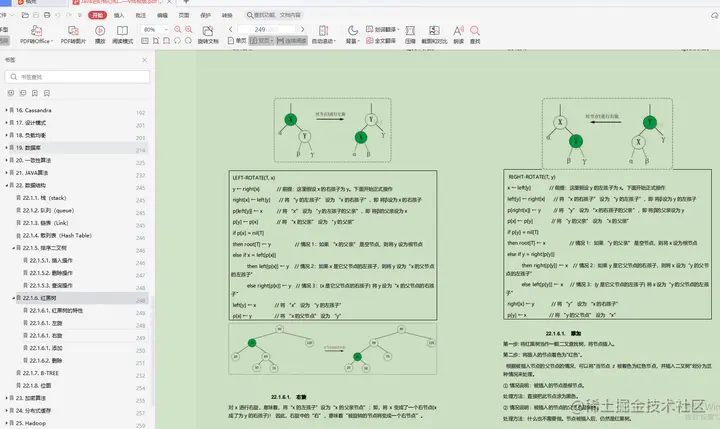720x429 pixels.
Task: Click the PDF转图片 icon
Action: 73,31
